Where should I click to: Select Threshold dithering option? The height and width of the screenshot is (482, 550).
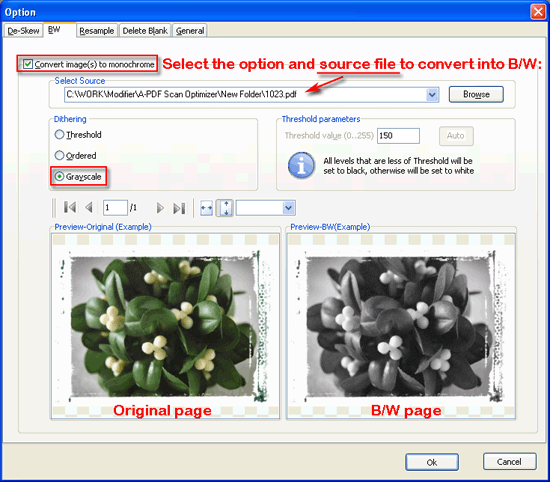coord(59,134)
